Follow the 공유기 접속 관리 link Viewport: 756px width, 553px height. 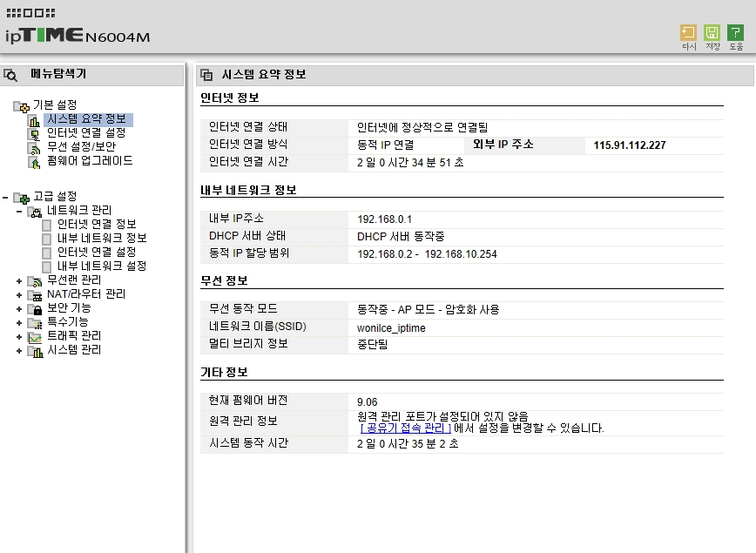point(406,428)
